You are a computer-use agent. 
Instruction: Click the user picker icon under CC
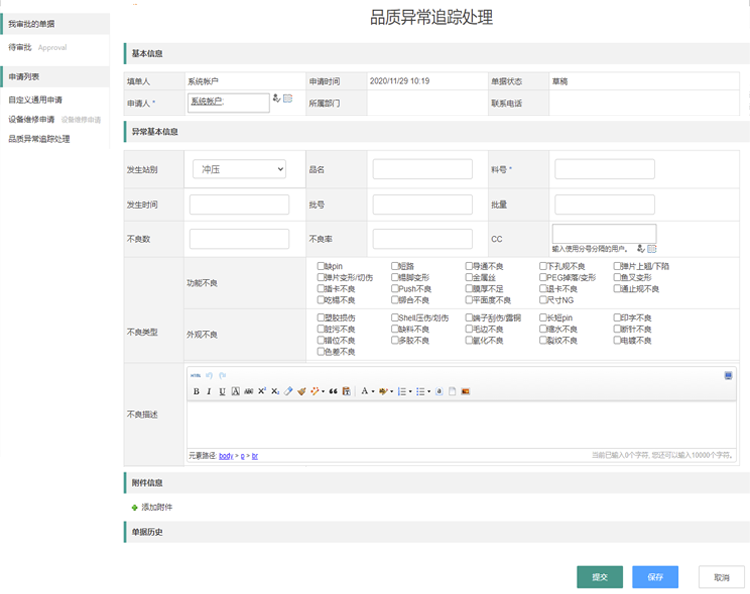click(641, 248)
